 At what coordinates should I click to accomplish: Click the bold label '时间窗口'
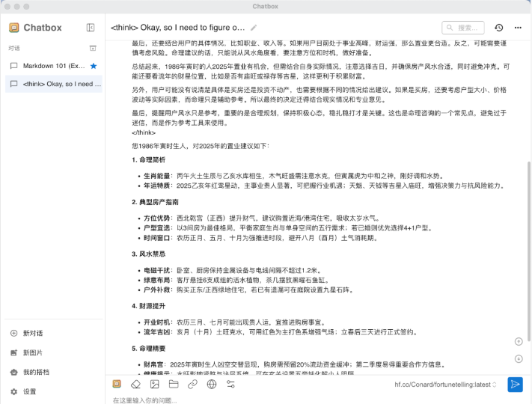tap(156, 238)
